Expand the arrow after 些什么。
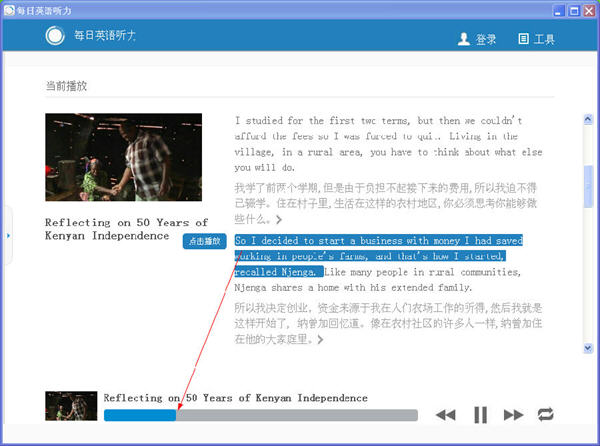Image resolution: width=600 pixels, height=446 pixels. click(x=279, y=220)
